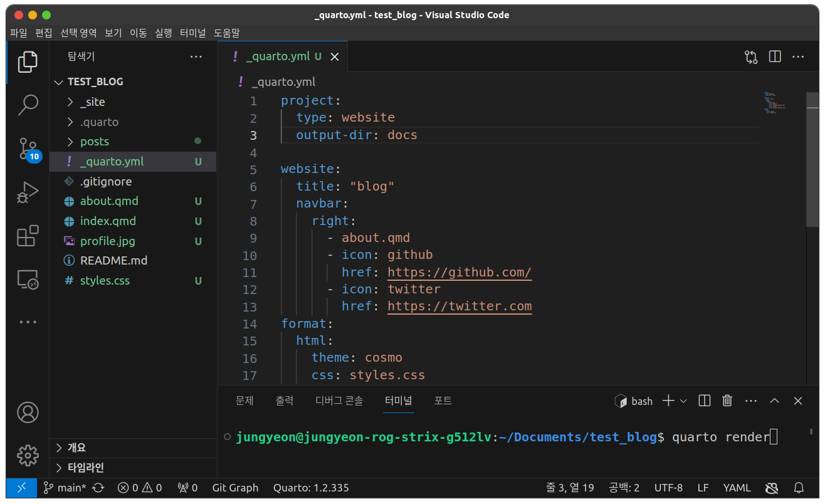Change end of line sequence LF
825x504 pixels.
click(703, 488)
